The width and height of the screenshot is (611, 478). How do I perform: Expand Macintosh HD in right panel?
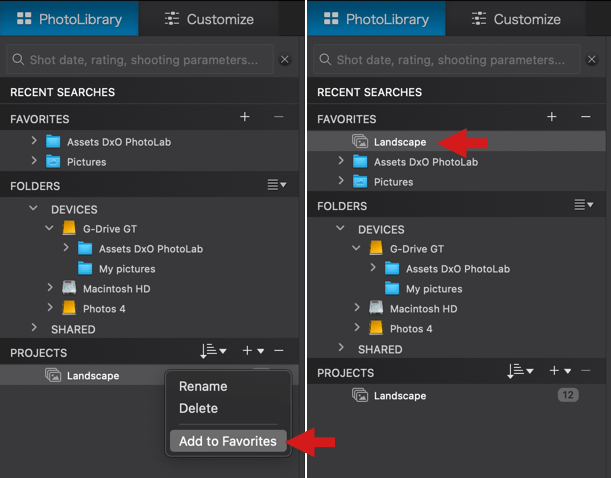click(x=357, y=307)
